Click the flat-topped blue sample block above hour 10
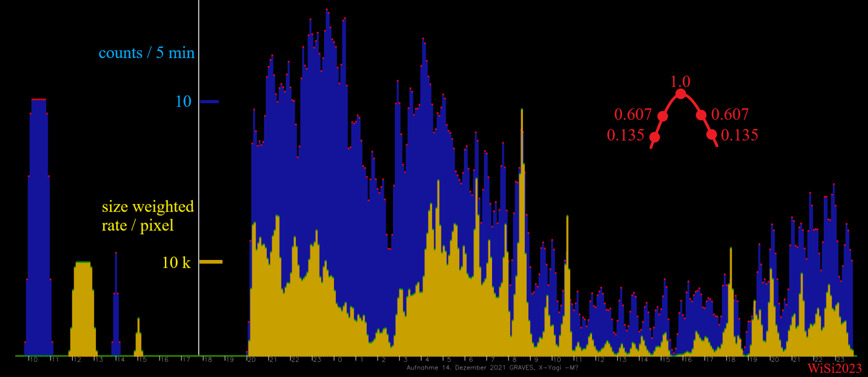The width and height of the screenshot is (868, 377). point(39,227)
